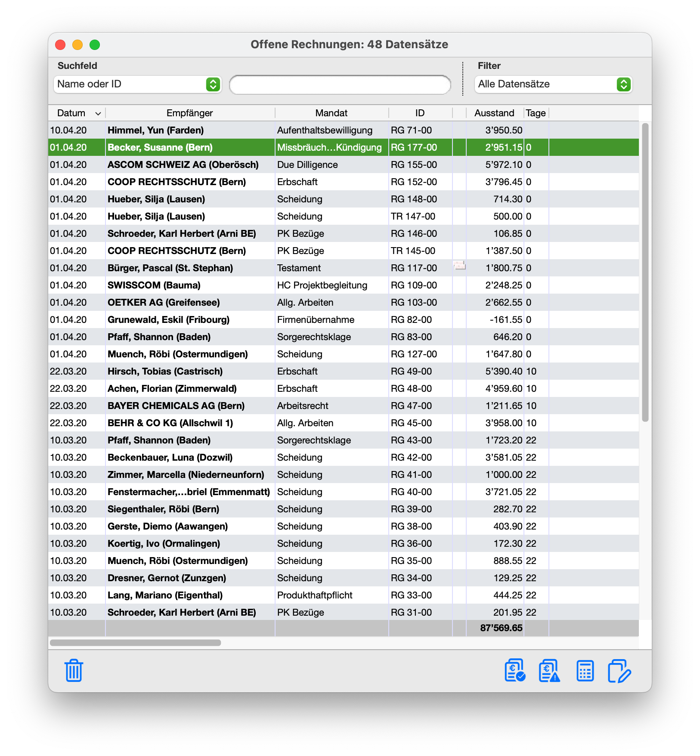
Task: Click 'Firmenübernahme' mandate cell
Action: pyautogui.click(x=316, y=319)
